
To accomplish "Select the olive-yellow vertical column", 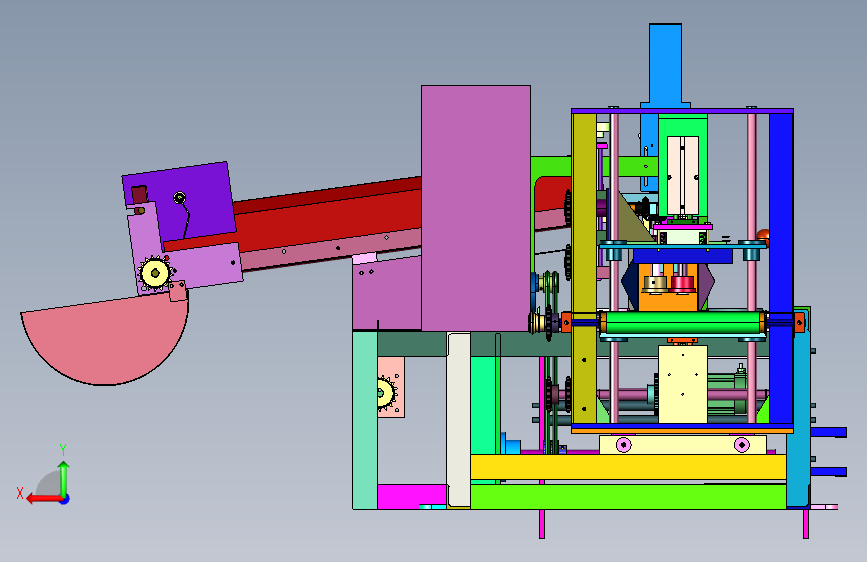I will 584,268.
